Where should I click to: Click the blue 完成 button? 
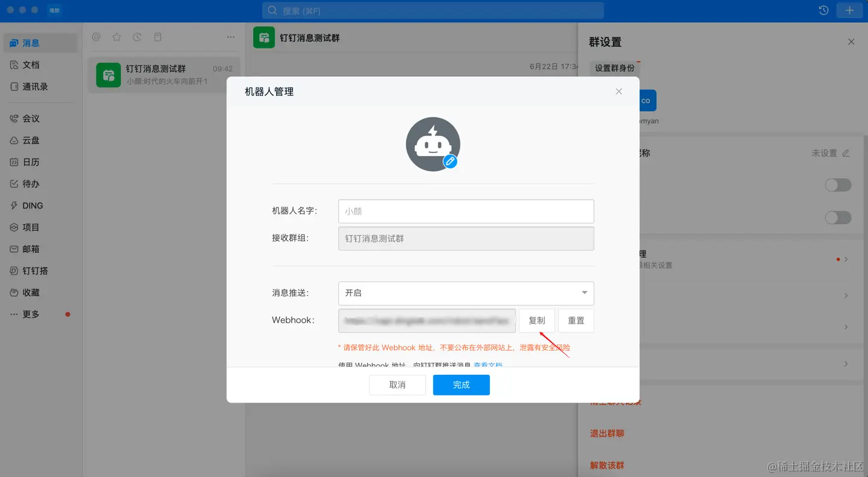tap(461, 385)
